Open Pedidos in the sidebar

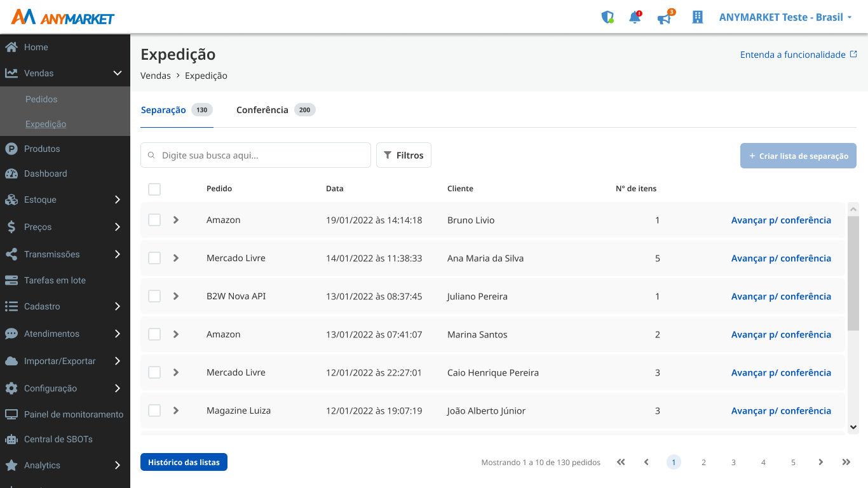41,99
